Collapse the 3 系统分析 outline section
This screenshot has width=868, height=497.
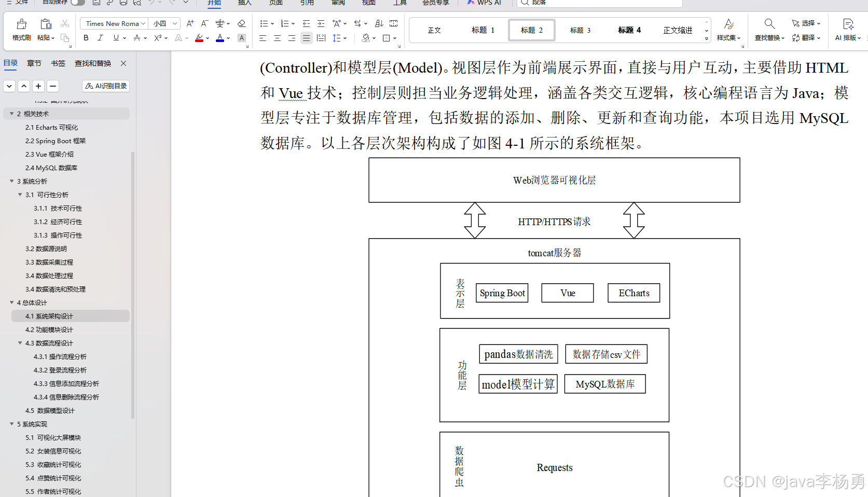12,181
